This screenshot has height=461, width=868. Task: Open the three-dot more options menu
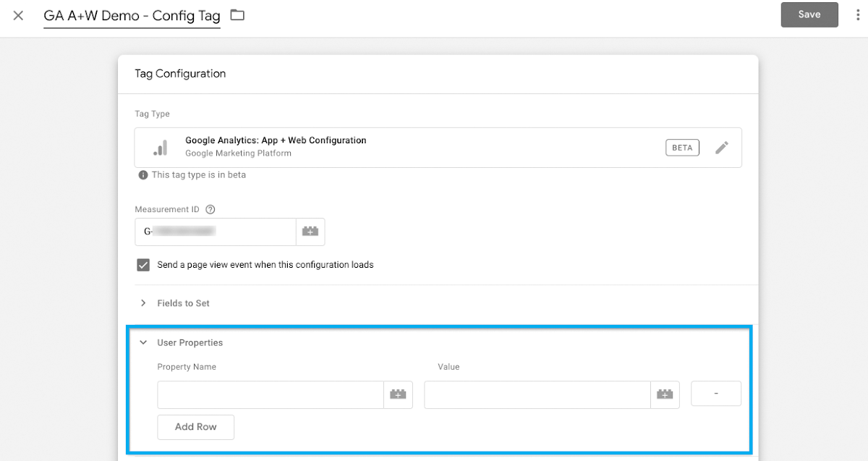[x=858, y=15]
